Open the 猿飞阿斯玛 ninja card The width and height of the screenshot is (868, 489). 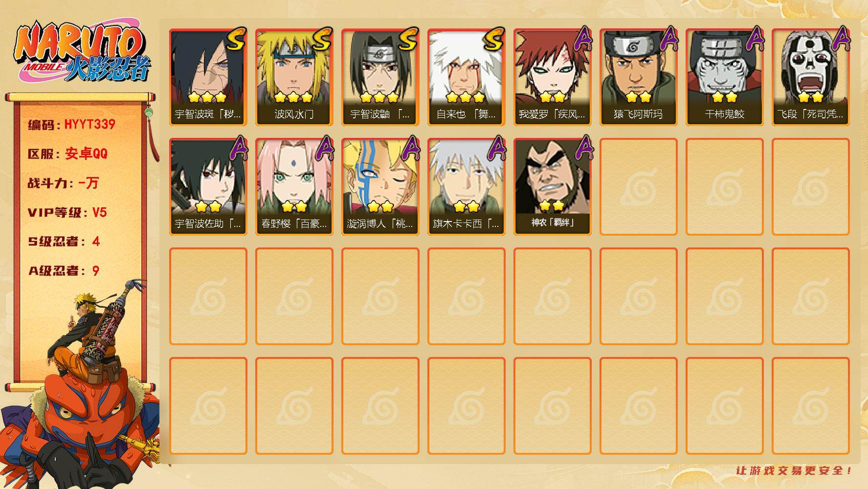(x=638, y=77)
